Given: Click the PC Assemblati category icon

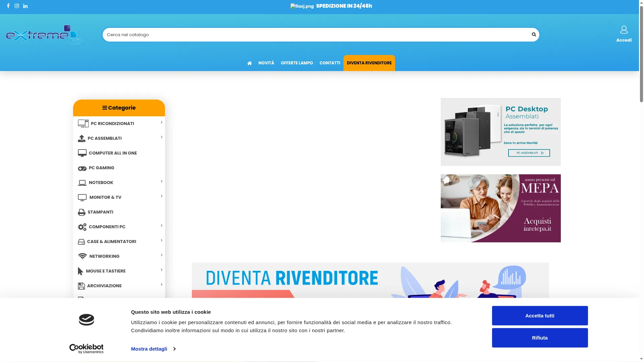Looking at the screenshot, I should pyautogui.click(x=82, y=138).
